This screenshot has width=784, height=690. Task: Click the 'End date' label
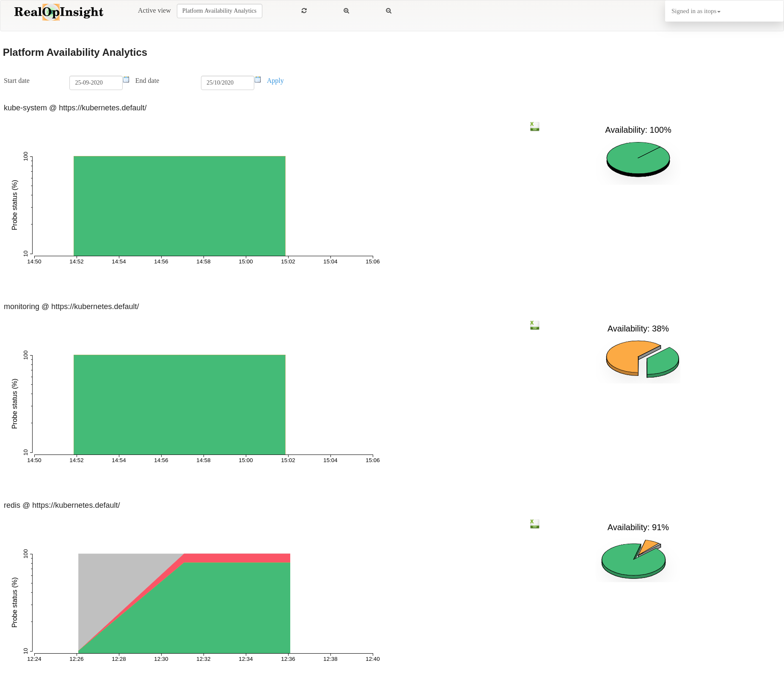click(147, 81)
